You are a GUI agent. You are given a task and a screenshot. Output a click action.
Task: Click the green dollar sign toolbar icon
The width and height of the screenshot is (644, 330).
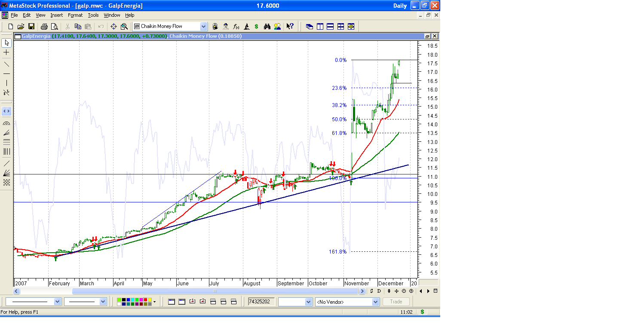coord(257,26)
